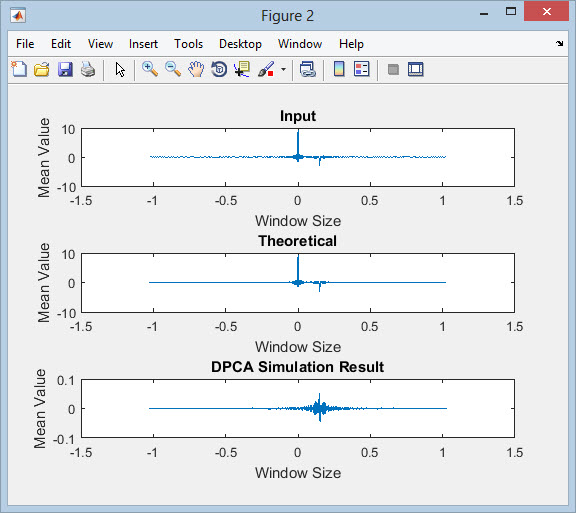Dock figure using the corner arrow

[x=559, y=44]
